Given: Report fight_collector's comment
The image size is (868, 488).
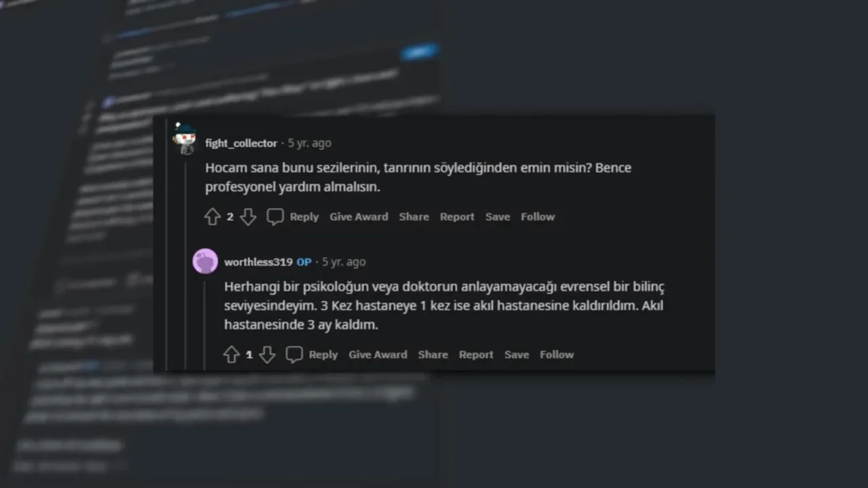Looking at the screenshot, I should pos(457,217).
